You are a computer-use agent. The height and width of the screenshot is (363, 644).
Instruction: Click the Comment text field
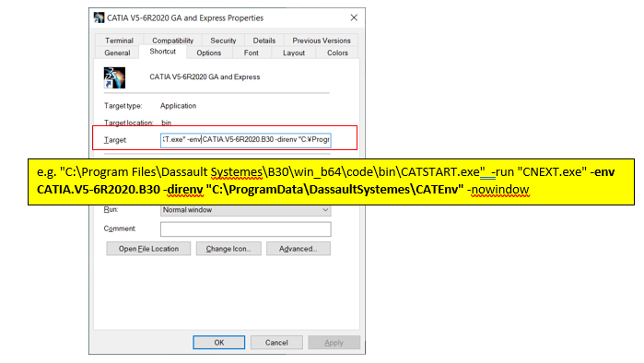click(x=246, y=229)
